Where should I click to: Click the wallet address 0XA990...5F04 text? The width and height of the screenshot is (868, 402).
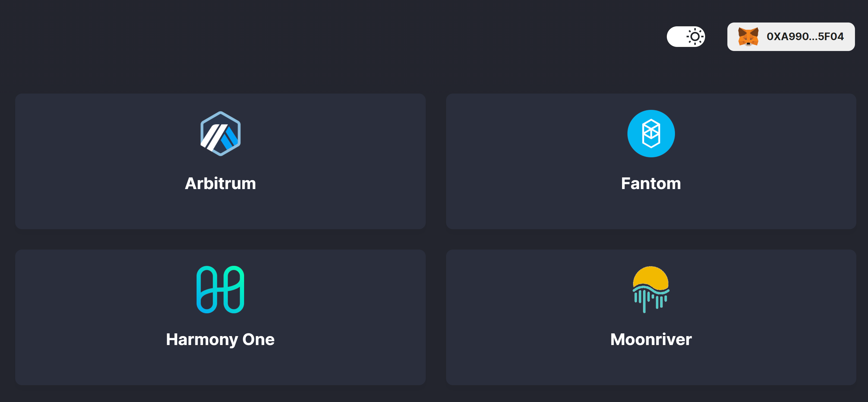805,37
